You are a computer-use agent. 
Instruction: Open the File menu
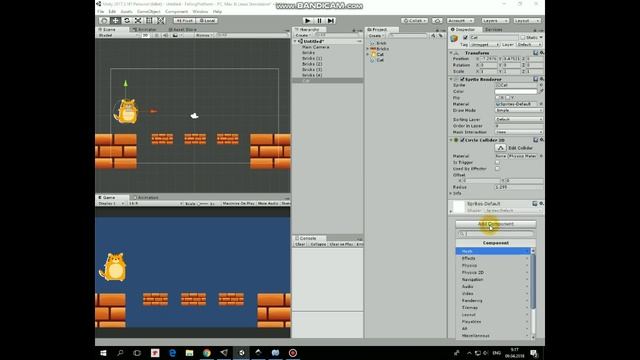(x=100, y=11)
